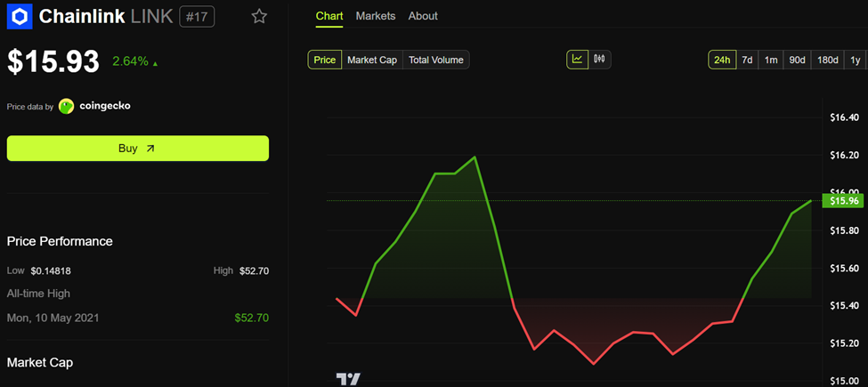This screenshot has width=868, height=387.
Task: Show Total Volume data on chart
Action: 435,60
